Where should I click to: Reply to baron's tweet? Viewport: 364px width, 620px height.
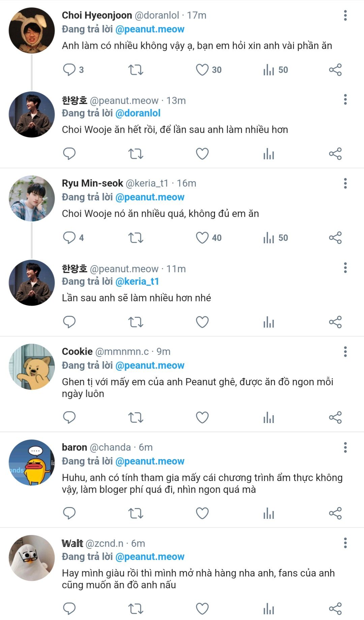click(69, 513)
